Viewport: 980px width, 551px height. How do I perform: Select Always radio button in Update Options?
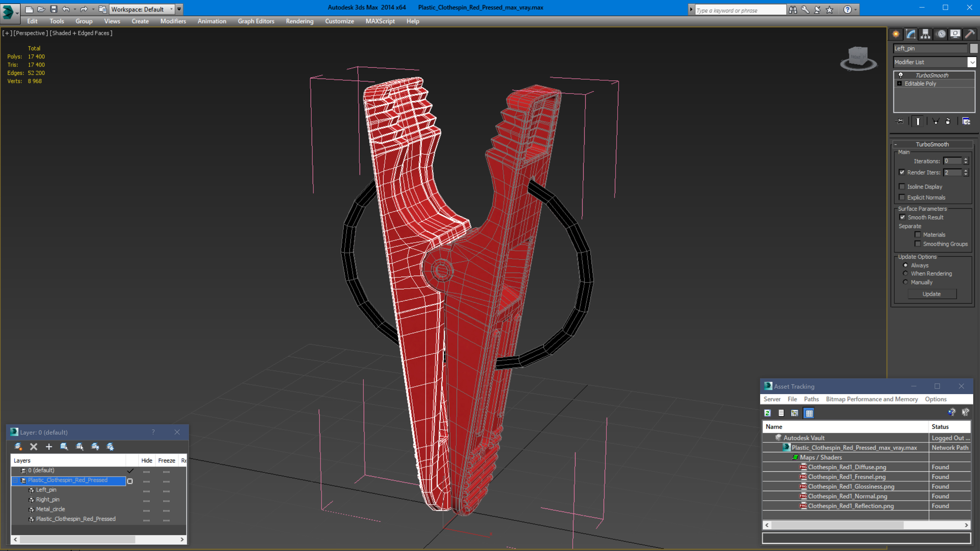point(905,265)
